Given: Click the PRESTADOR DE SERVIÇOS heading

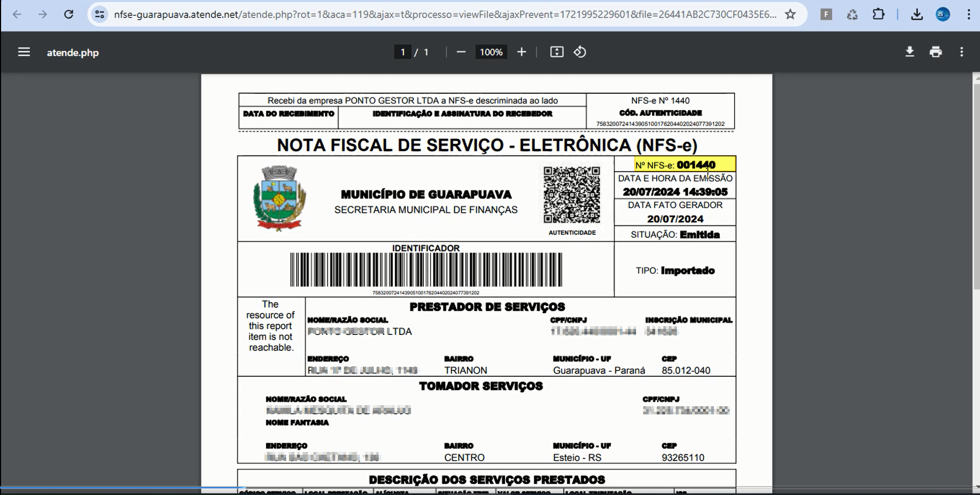Looking at the screenshot, I should coord(487,307).
